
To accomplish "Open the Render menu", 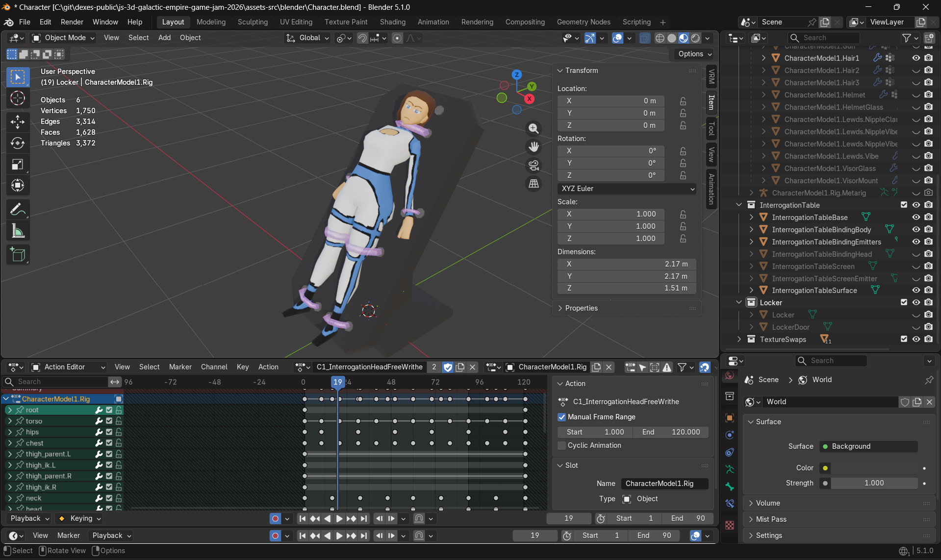I will (x=72, y=22).
